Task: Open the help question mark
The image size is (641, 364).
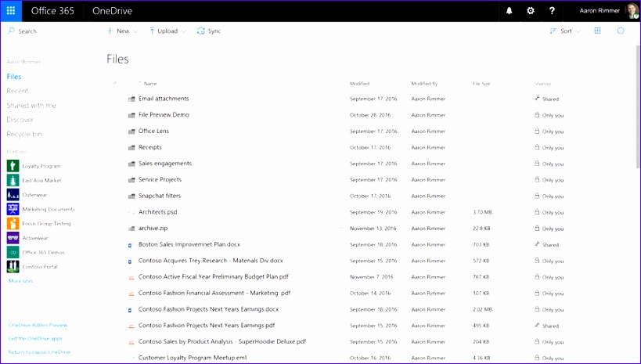Action: point(552,11)
